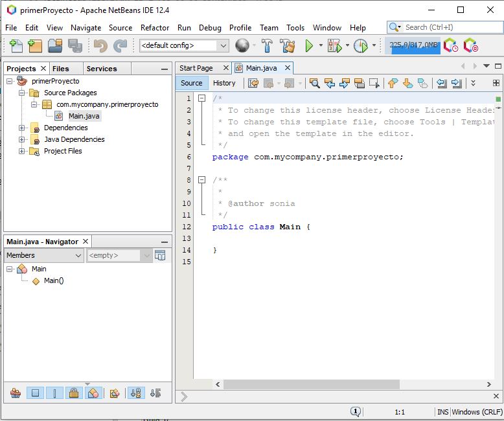Expand the Project Files node
This screenshot has height=421, width=504.
21,151
